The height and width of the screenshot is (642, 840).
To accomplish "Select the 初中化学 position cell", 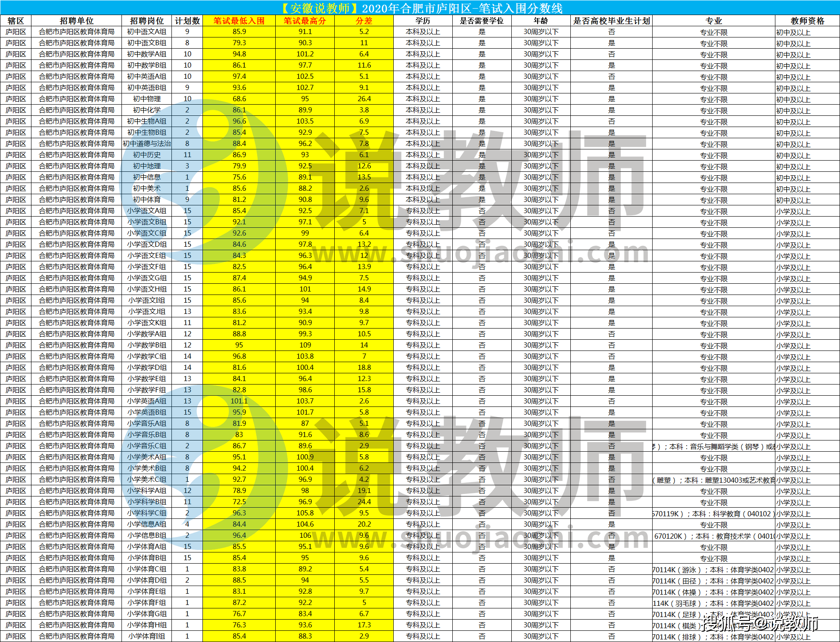I will (146, 110).
